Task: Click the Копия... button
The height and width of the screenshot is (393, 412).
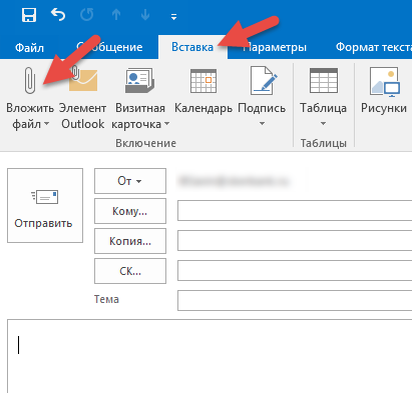Action: 130,241
